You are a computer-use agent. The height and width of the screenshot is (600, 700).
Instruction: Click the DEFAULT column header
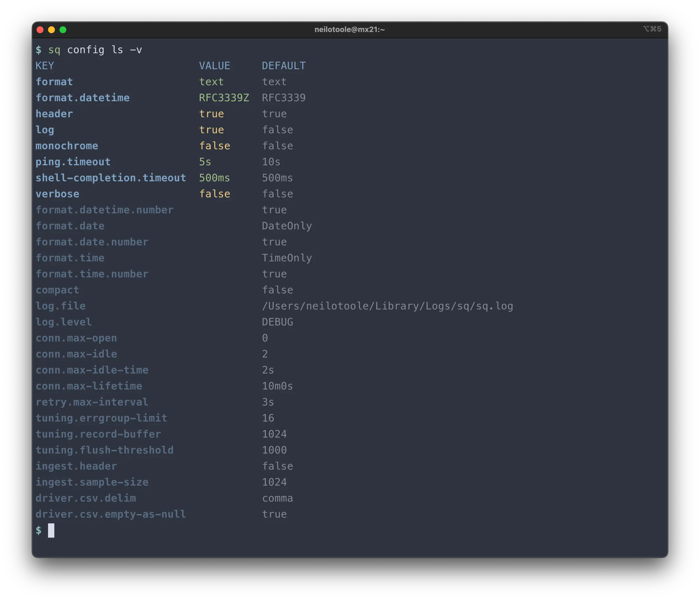coord(284,65)
